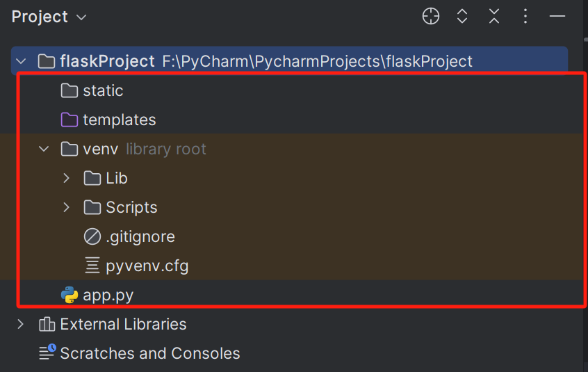The width and height of the screenshot is (588, 372).
Task: Expand the Lib folder
Action: pos(66,178)
